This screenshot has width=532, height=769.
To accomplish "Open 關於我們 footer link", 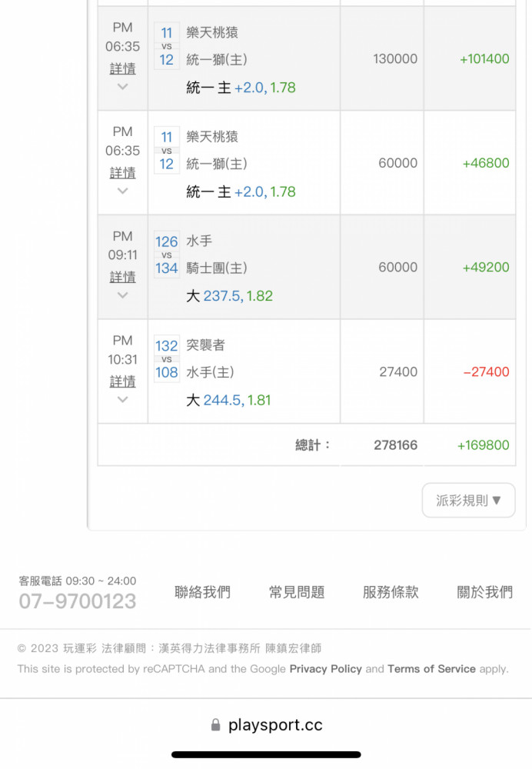I will tap(484, 592).
